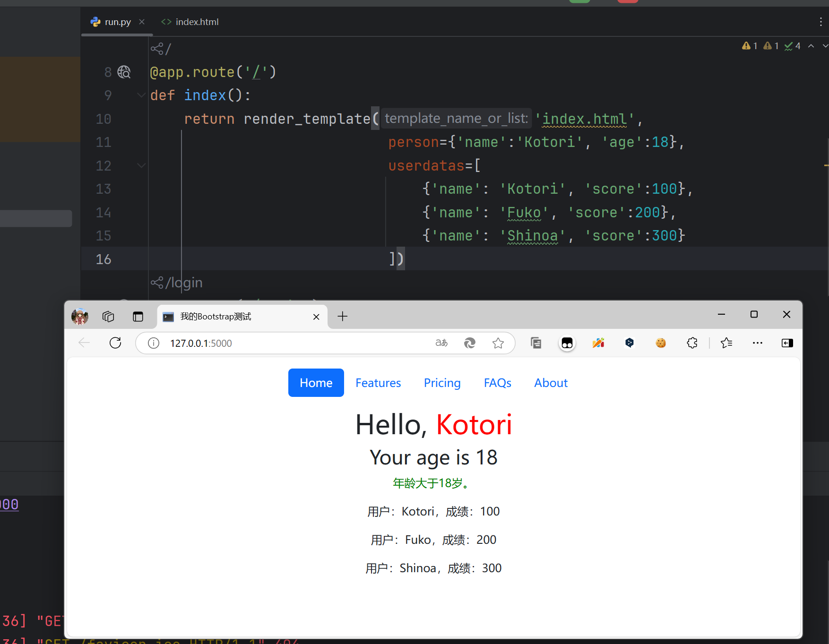Click the browser profile avatar

tap(80, 316)
